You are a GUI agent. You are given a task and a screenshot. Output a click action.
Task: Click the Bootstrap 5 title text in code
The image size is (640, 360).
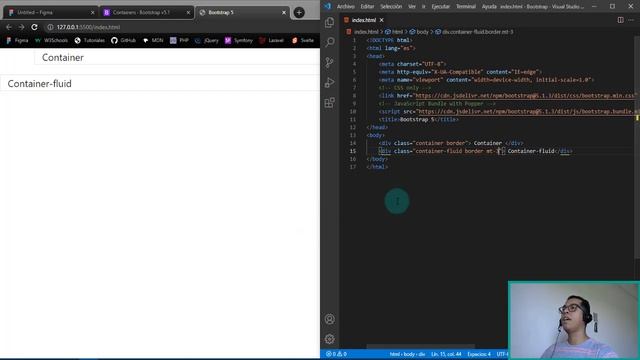click(417, 120)
